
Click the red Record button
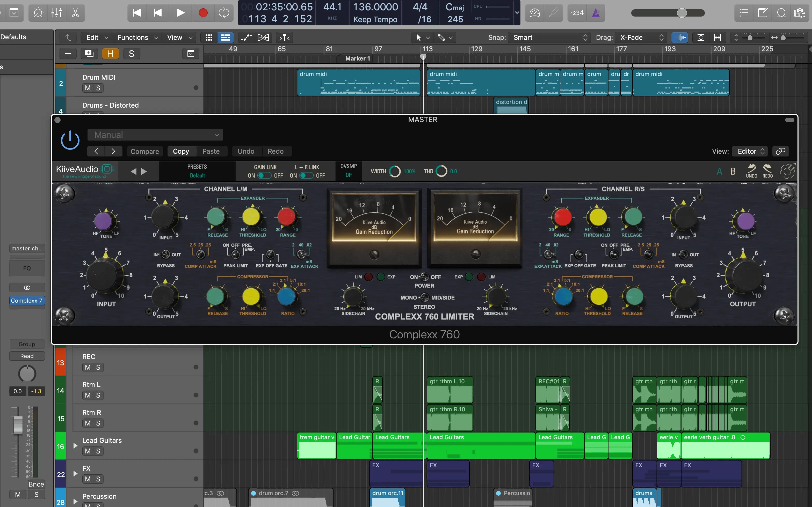pos(203,13)
